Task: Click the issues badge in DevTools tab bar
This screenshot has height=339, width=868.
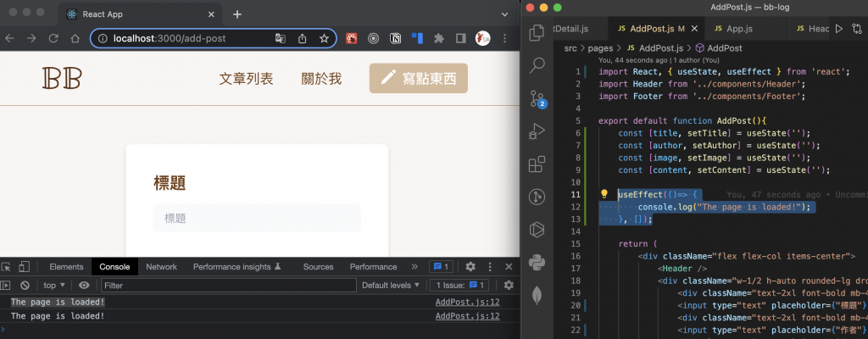Action: 441,266
